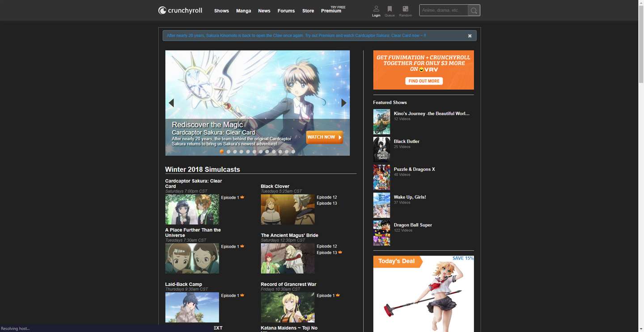The image size is (644, 332).
Task: Open A Place Further Than the Universe title
Action: point(193,233)
